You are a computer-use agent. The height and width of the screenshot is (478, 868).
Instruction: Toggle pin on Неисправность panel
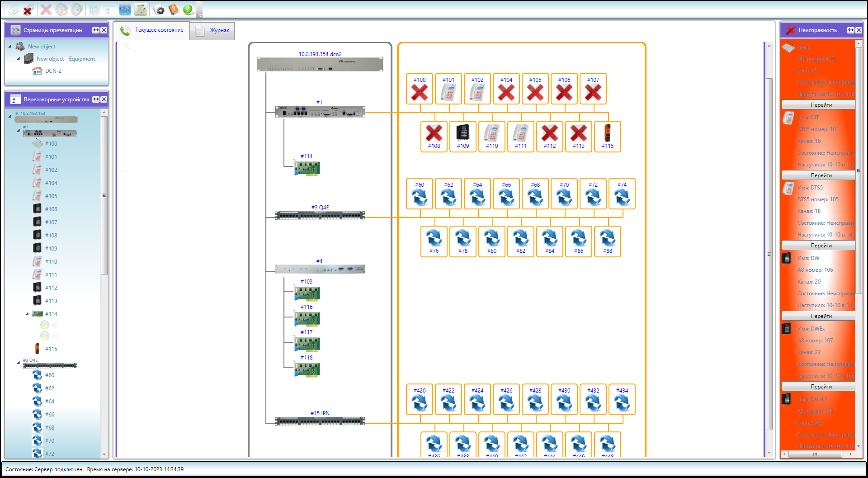[x=850, y=30]
